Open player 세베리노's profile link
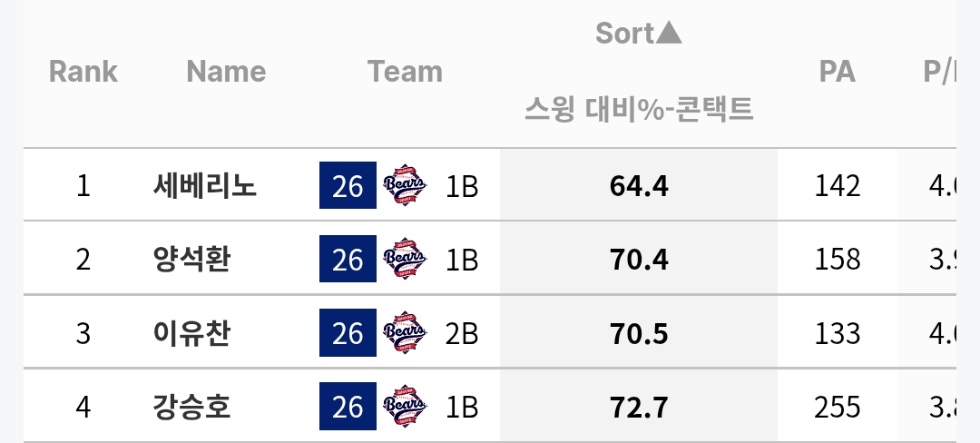 click(x=204, y=185)
